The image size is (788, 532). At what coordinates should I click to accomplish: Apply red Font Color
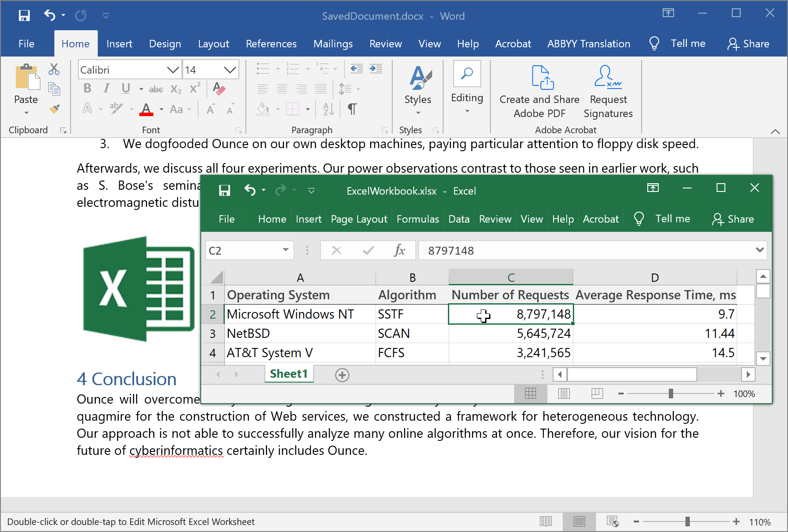[x=146, y=109]
